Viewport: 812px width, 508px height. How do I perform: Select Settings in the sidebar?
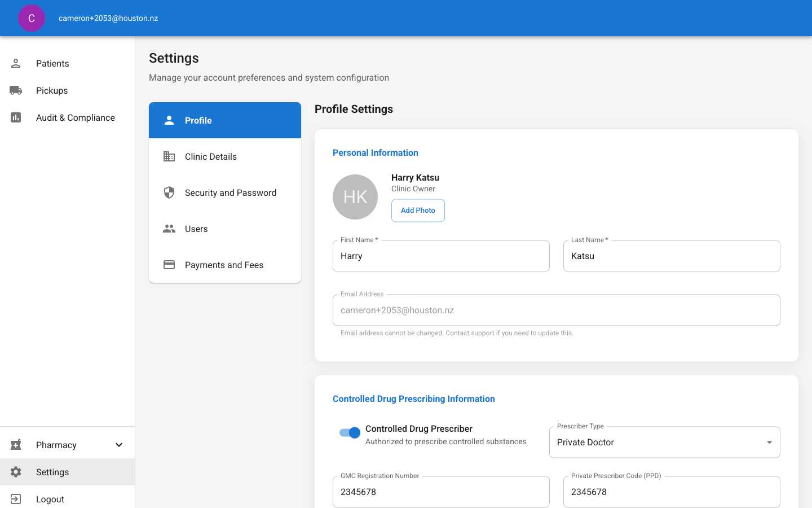point(68,472)
